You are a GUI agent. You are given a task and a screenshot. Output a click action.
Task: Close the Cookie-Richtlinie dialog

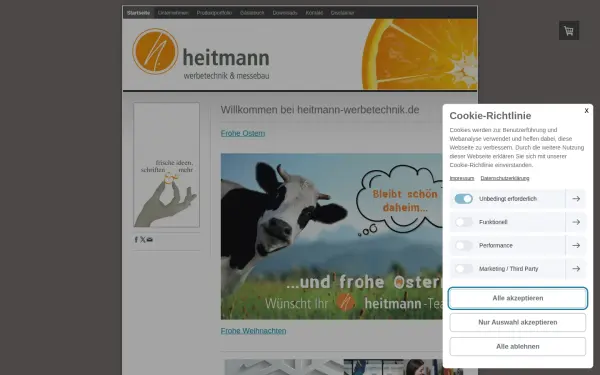(586, 111)
